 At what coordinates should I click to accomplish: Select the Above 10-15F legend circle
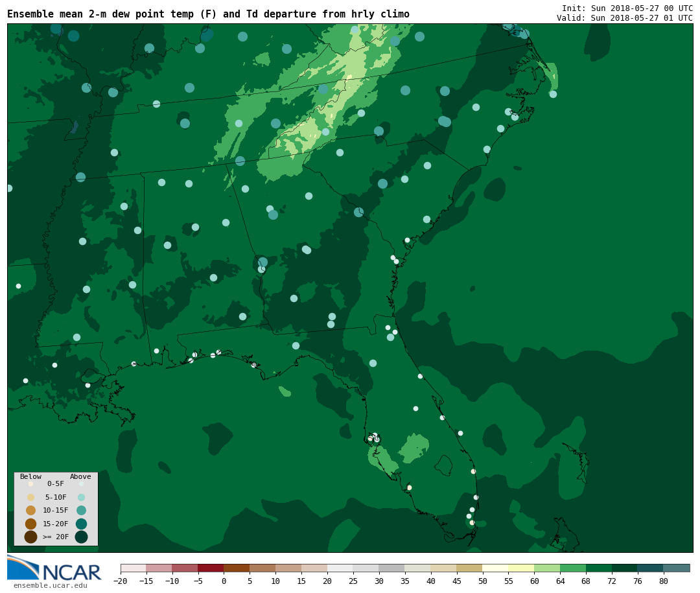(x=81, y=511)
